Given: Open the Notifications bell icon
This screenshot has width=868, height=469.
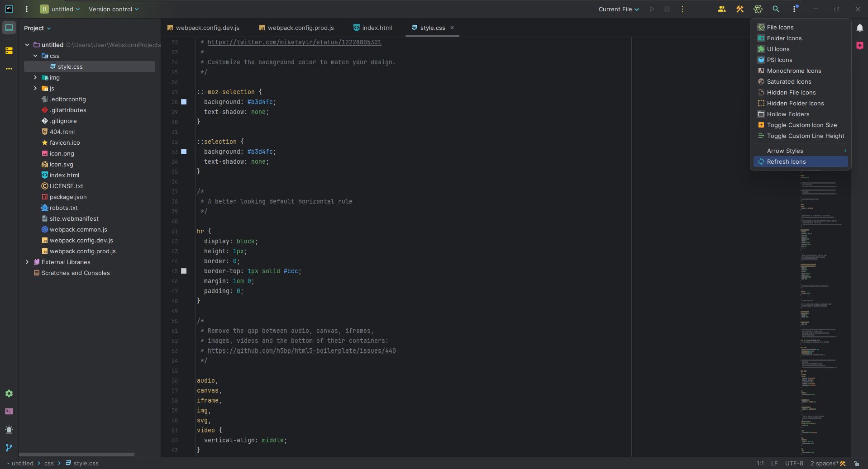Looking at the screenshot, I should [x=859, y=28].
